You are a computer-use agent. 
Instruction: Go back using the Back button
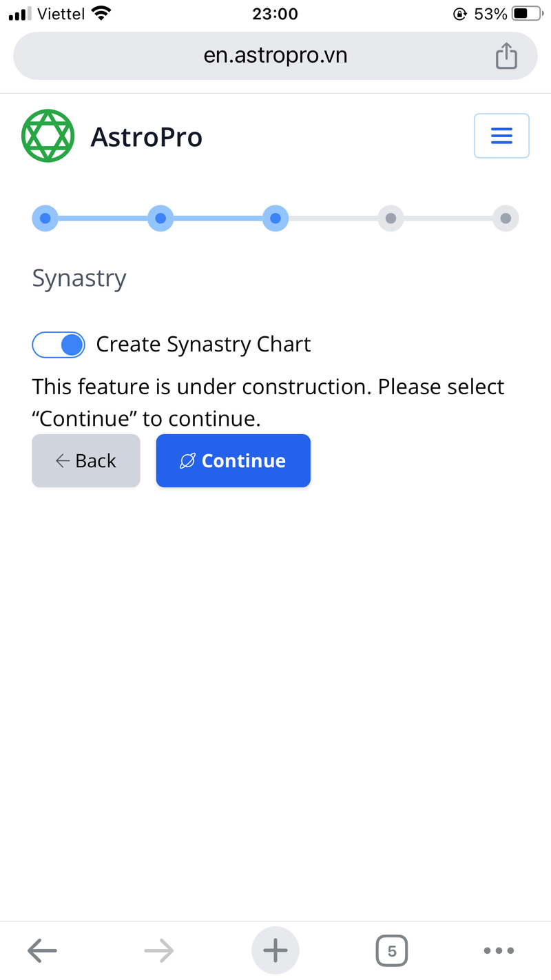[x=85, y=460]
